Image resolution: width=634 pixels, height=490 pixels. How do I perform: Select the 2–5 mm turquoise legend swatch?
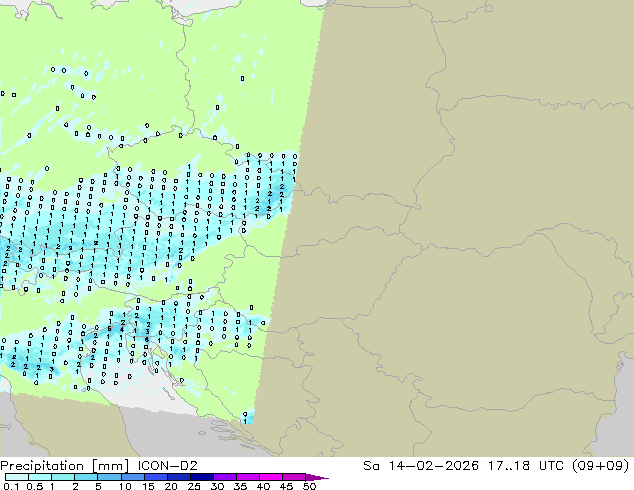[x=86, y=477]
